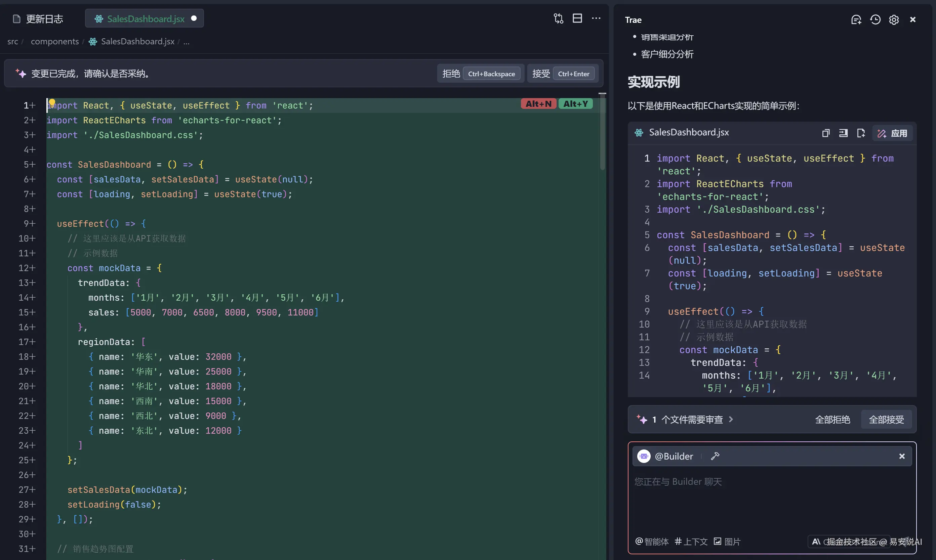
Task: Apply code with 应用 button
Action: (893, 133)
